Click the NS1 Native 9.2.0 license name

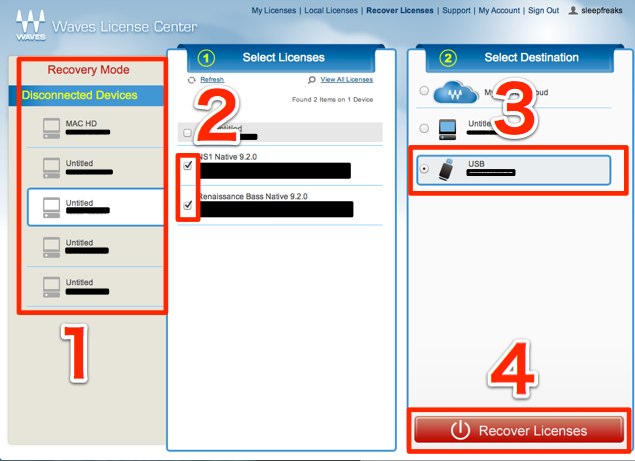click(x=228, y=157)
